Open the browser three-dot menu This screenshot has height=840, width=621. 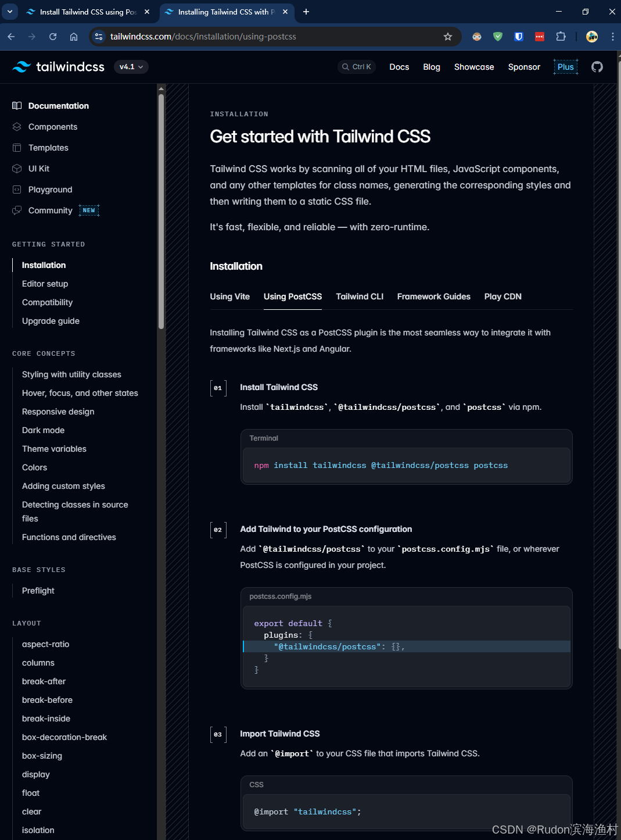[x=612, y=37]
